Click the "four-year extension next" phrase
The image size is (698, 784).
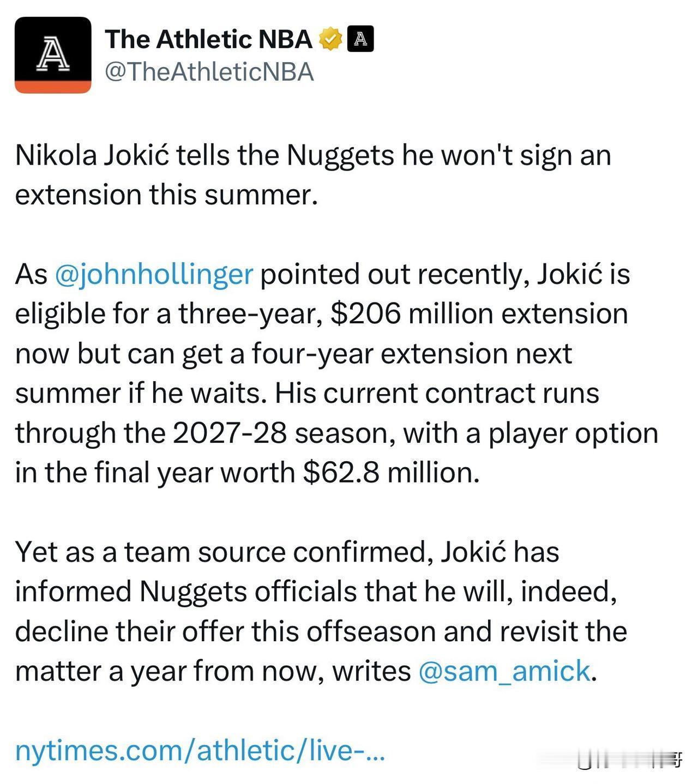(412, 354)
